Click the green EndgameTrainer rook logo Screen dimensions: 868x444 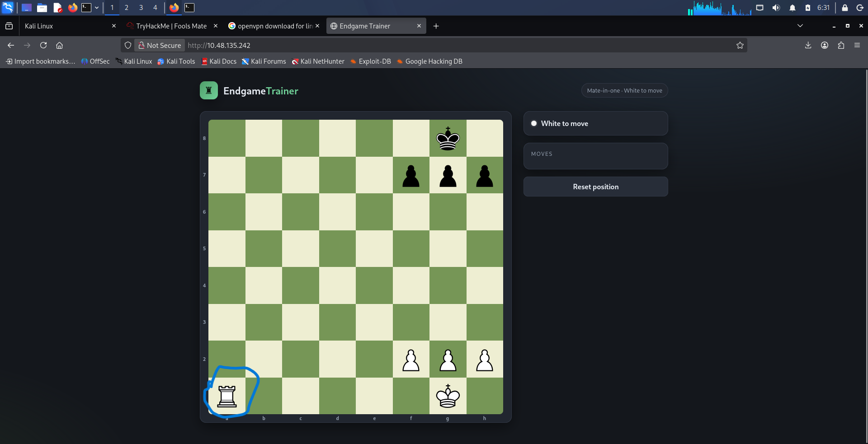tap(209, 90)
